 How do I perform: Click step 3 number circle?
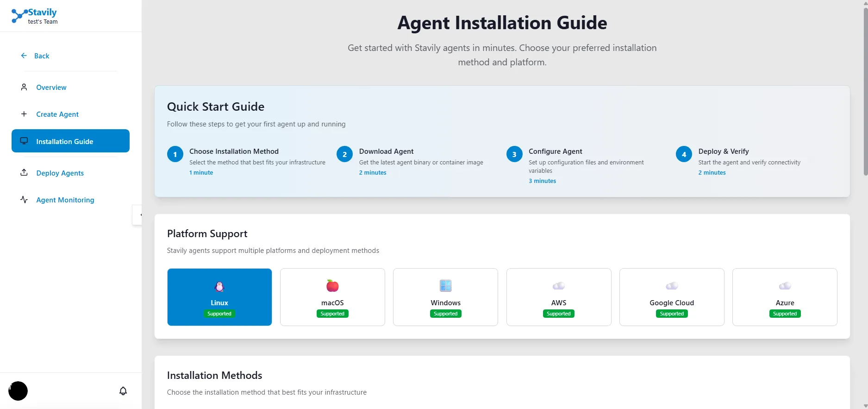pos(514,155)
